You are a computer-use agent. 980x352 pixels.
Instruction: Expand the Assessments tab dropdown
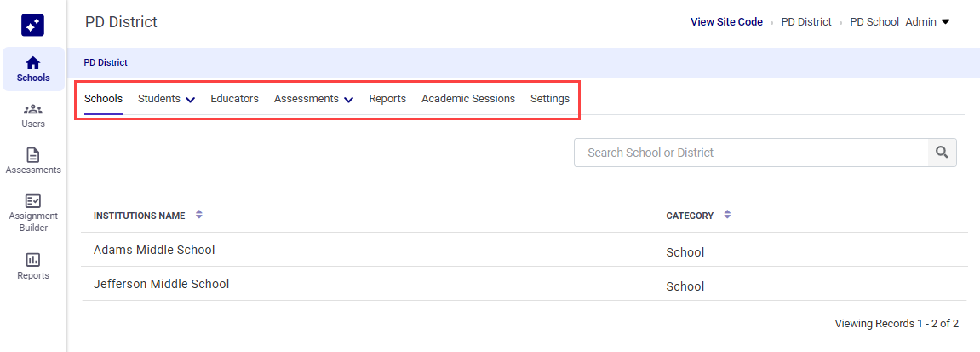point(349,100)
